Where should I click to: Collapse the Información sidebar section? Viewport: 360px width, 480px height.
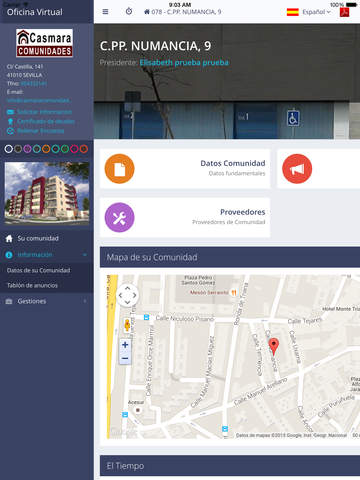click(x=47, y=255)
